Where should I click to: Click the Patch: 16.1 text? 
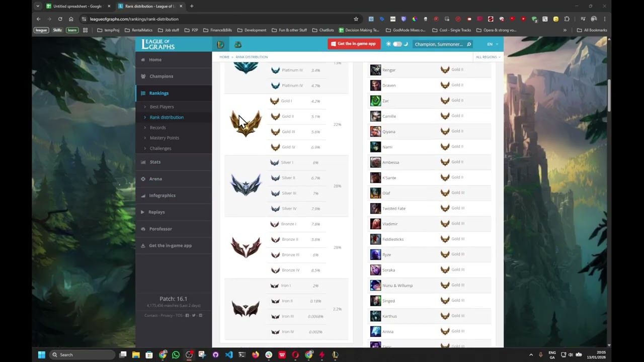[174, 299]
